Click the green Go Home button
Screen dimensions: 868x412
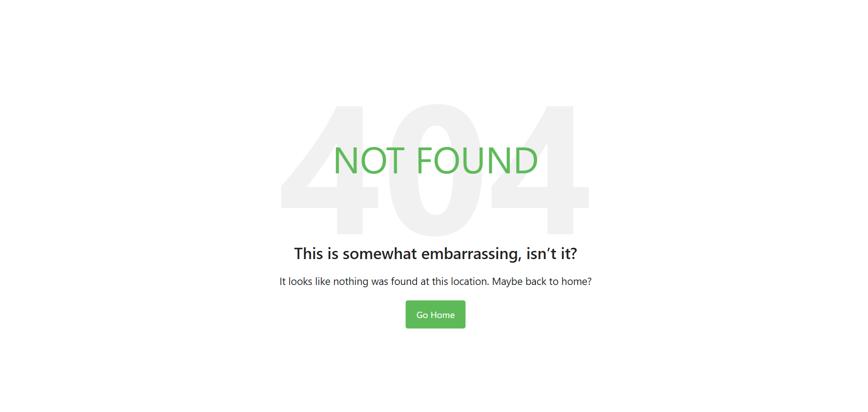[435, 314]
